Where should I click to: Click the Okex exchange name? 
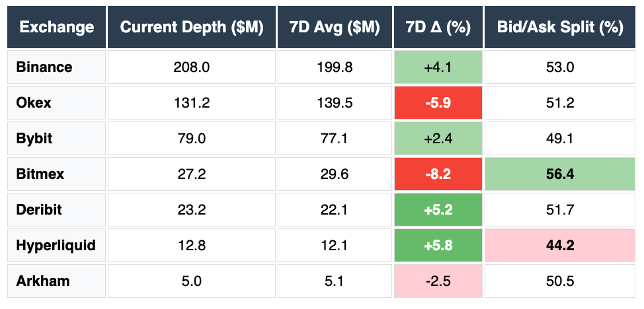click(x=34, y=103)
